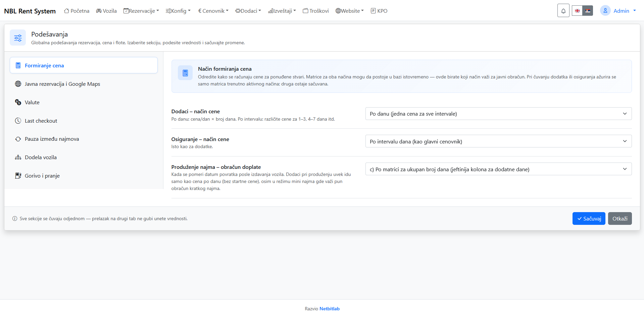Go to Vozila page with car icon

point(106,11)
